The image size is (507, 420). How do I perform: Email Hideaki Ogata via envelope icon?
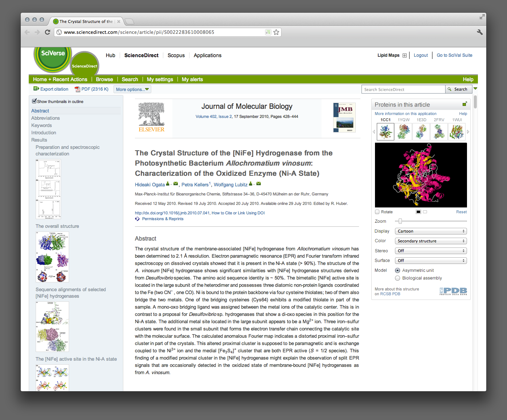(x=176, y=184)
